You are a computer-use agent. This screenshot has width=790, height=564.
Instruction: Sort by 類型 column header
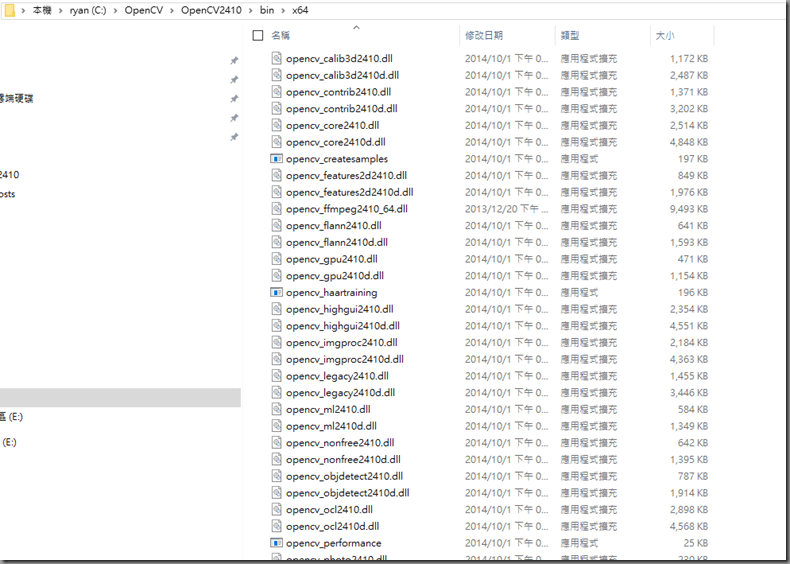click(570, 35)
